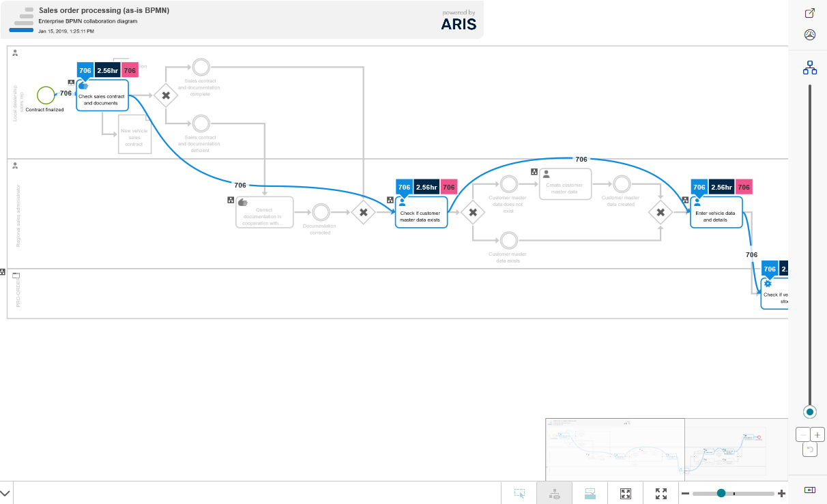Select 'Check if customer master data exists' task

[421, 211]
